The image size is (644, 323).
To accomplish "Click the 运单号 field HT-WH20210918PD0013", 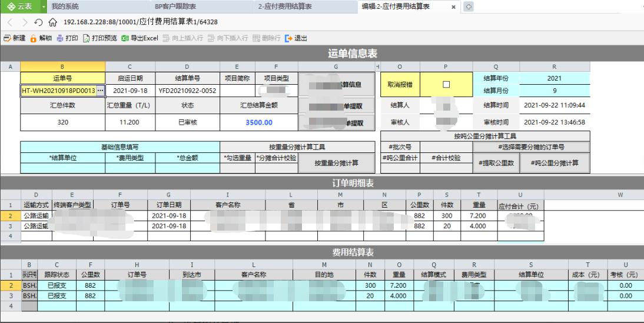I will (x=58, y=91).
